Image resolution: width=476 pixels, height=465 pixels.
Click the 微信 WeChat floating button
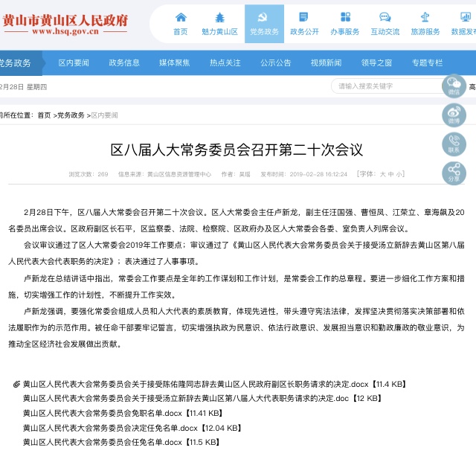tap(454, 86)
